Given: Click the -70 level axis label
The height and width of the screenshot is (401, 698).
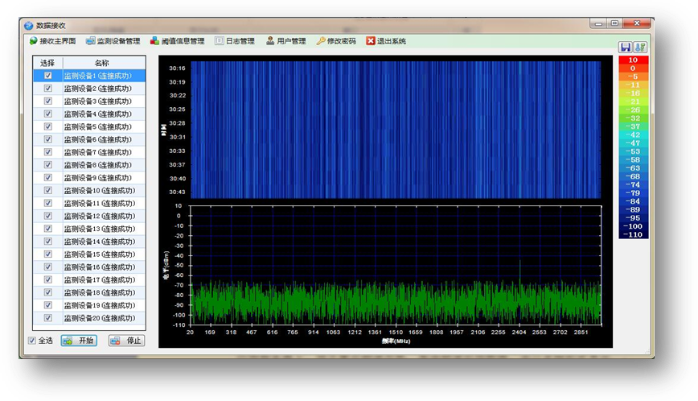Looking at the screenshot, I should (x=179, y=285).
